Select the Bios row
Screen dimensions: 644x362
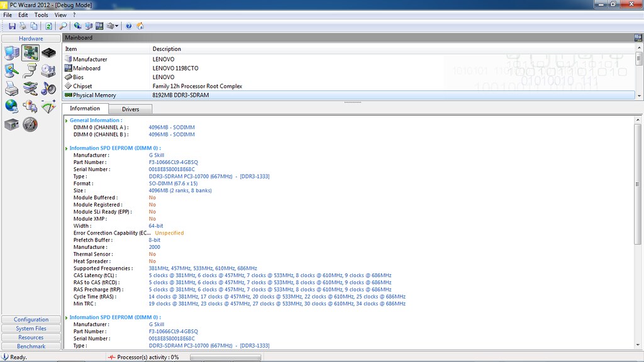pyautogui.click(x=349, y=77)
